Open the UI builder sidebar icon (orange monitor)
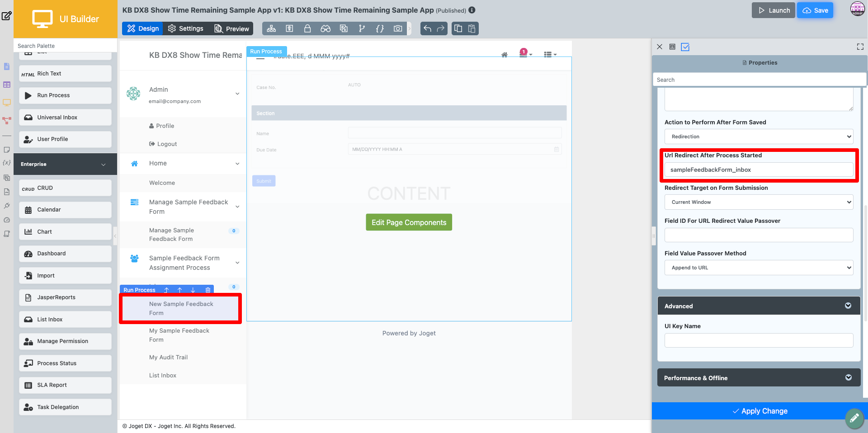 click(x=6, y=103)
